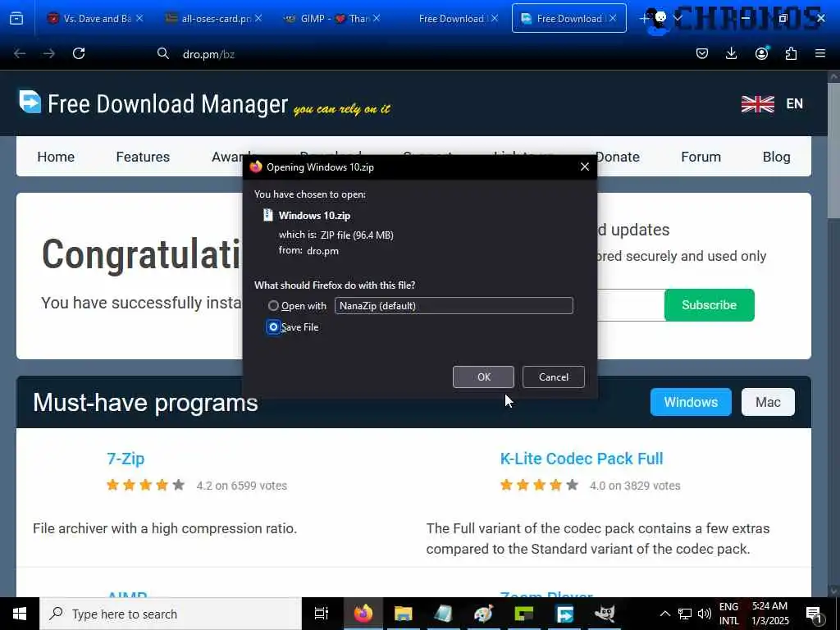Open the notepad-style taskbar icon
This screenshot has width=840, height=630.
[x=443, y=614]
